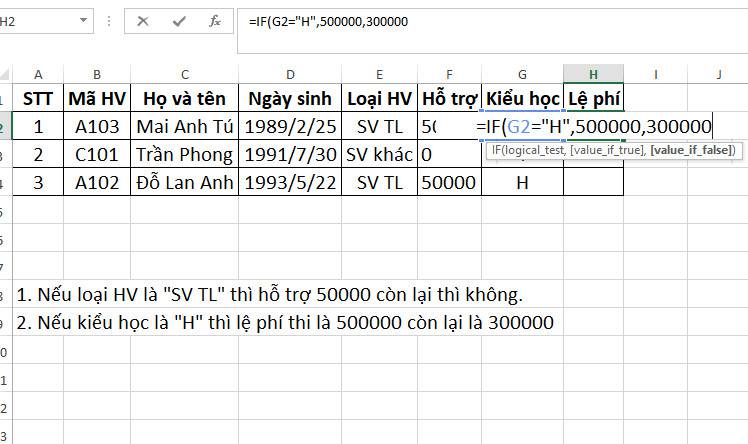The width and height of the screenshot is (748, 444).
Task: Select column J header
Action: (x=718, y=74)
